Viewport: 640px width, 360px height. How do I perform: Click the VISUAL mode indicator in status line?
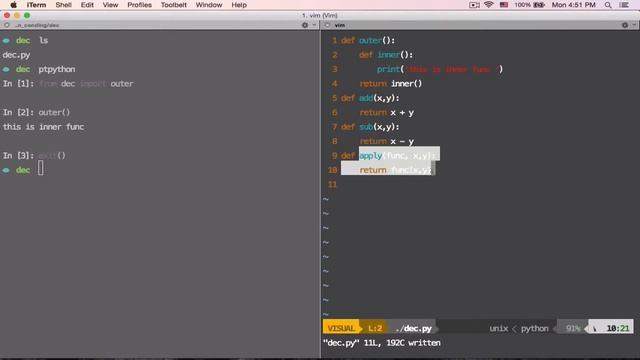[x=341, y=328]
